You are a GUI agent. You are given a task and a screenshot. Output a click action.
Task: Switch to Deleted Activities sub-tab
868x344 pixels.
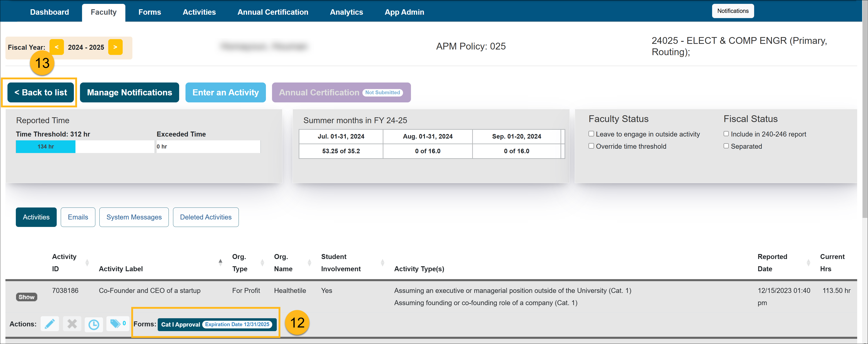(206, 217)
